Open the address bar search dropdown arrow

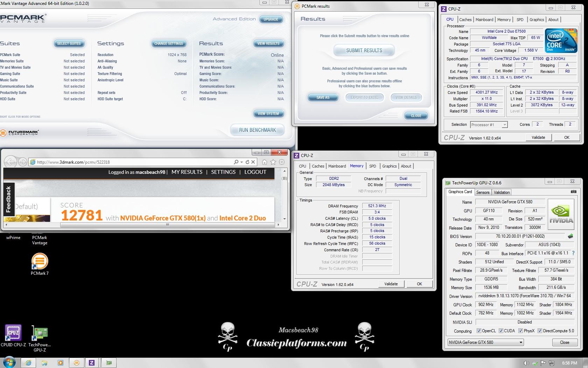pos(241,162)
